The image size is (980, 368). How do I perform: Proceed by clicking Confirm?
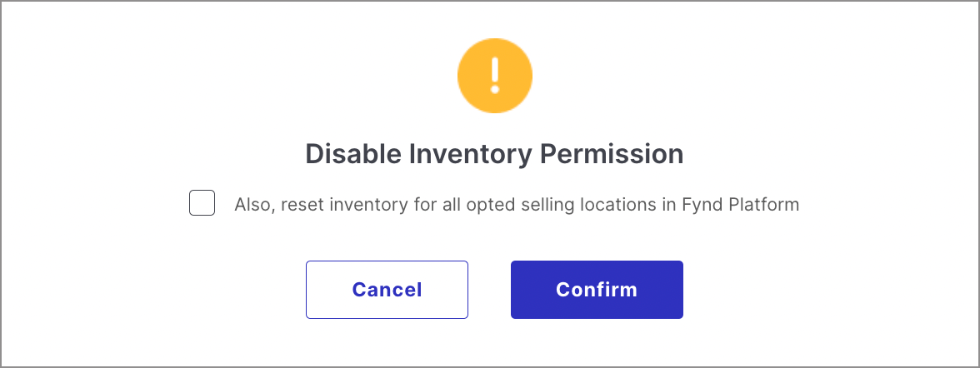tap(597, 289)
